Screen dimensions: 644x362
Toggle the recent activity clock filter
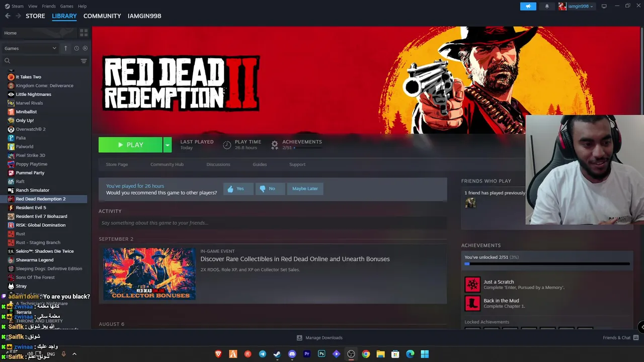tap(76, 48)
